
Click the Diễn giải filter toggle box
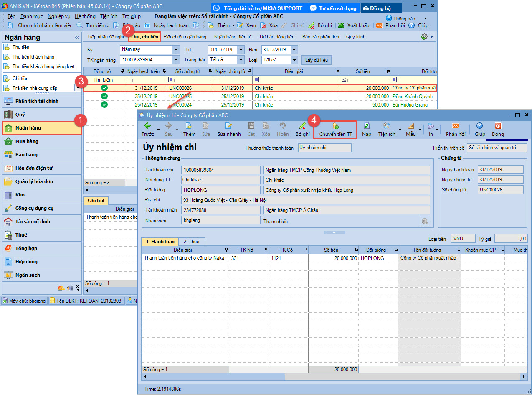(256, 79)
